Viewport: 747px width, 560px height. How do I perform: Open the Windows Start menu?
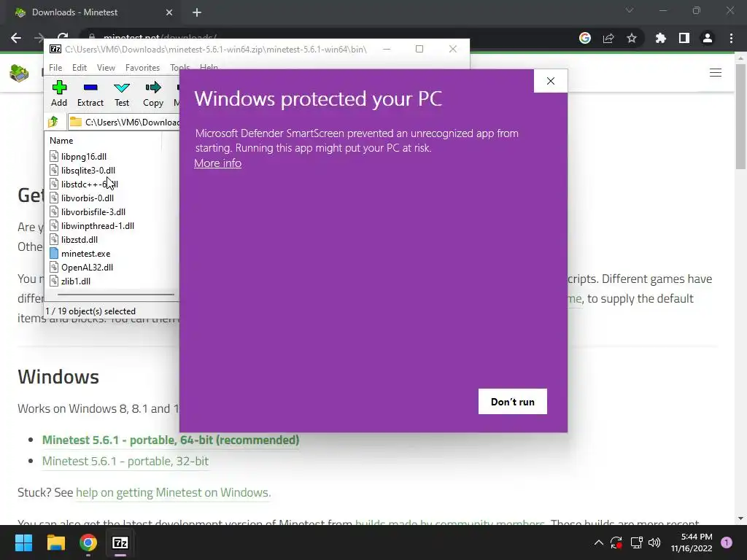[23, 542]
